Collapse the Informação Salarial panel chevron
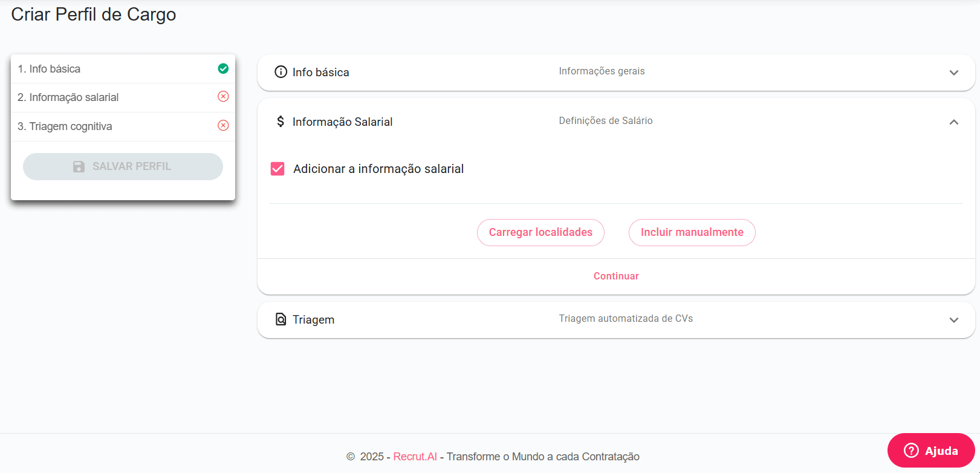The width and height of the screenshot is (980, 473). coord(953,122)
